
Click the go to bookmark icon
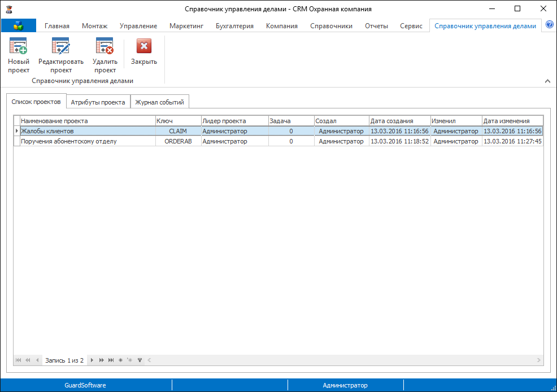click(130, 360)
